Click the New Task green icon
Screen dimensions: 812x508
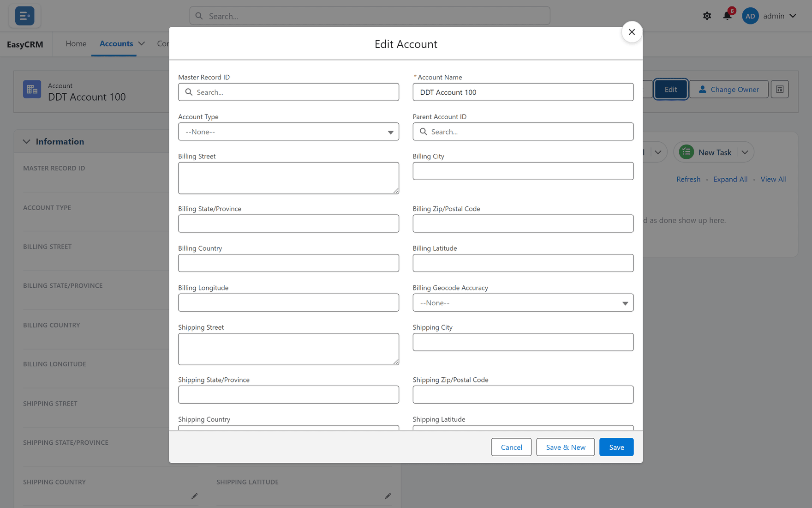pyautogui.click(x=686, y=152)
